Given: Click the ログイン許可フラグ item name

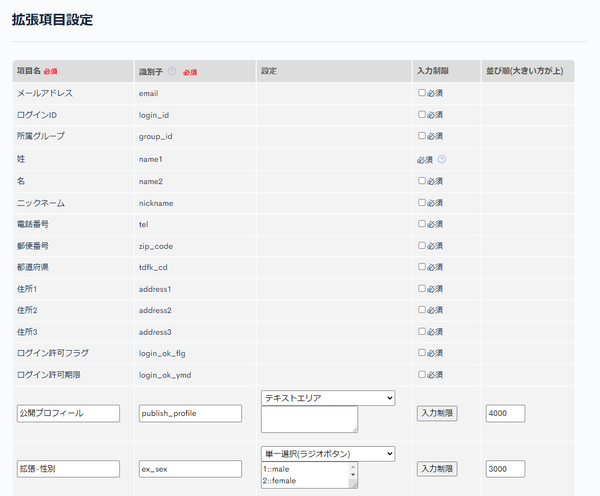Looking at the screenshot, I should pos(53,353).
